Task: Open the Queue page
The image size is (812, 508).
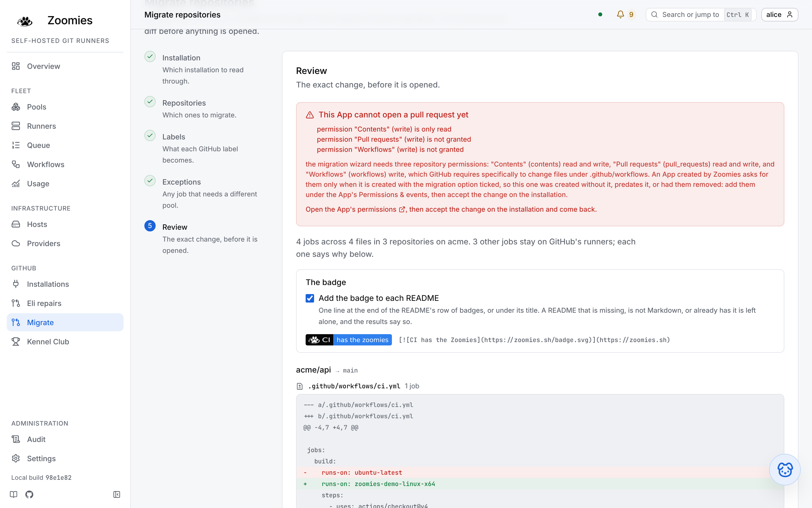Action: click(x=65, y=145)
